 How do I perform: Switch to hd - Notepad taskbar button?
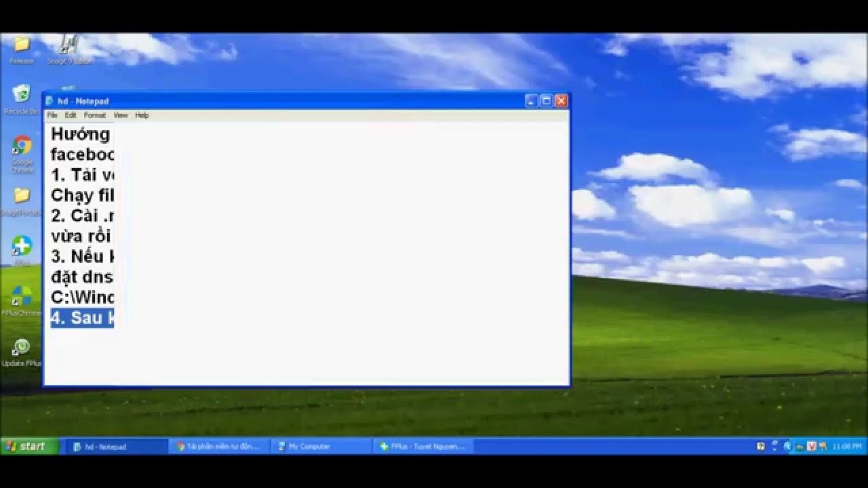[x=117, y=447]
